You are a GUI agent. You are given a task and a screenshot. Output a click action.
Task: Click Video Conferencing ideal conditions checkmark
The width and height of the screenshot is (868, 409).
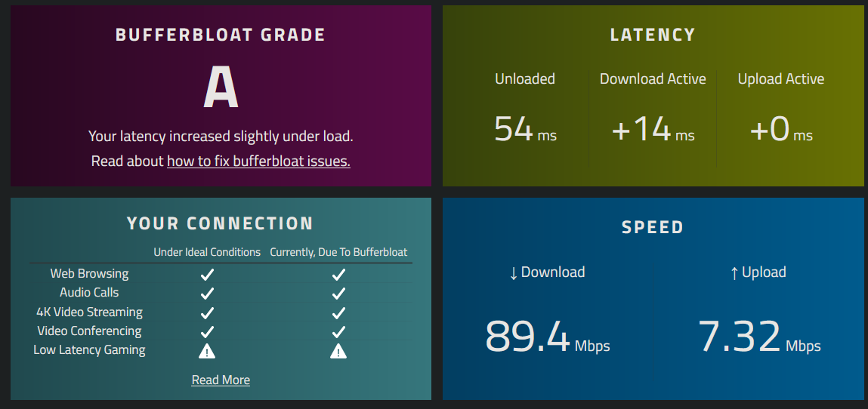point(207,331)
